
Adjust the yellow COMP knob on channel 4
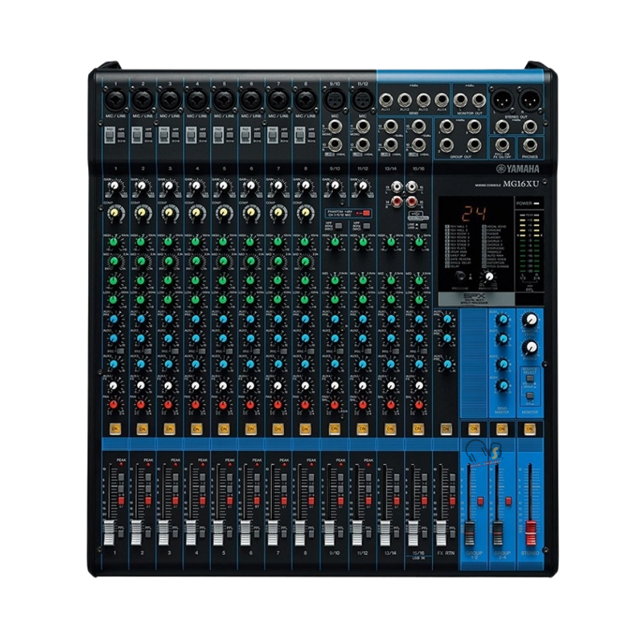click(x=196, y=213)
